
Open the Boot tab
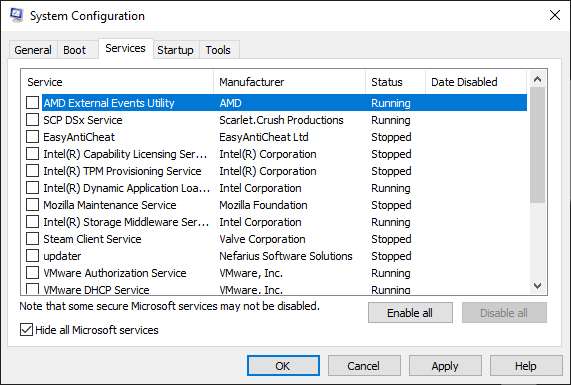pyautogui.click(x=75, y=50)
